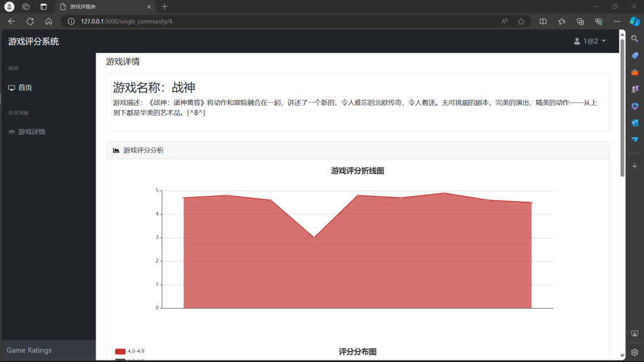The height and width of the screenshot is (362, 644).
Task: Click the 游戏评分系统 brand link
Action: pyautogui.click(x=33, y=41)
